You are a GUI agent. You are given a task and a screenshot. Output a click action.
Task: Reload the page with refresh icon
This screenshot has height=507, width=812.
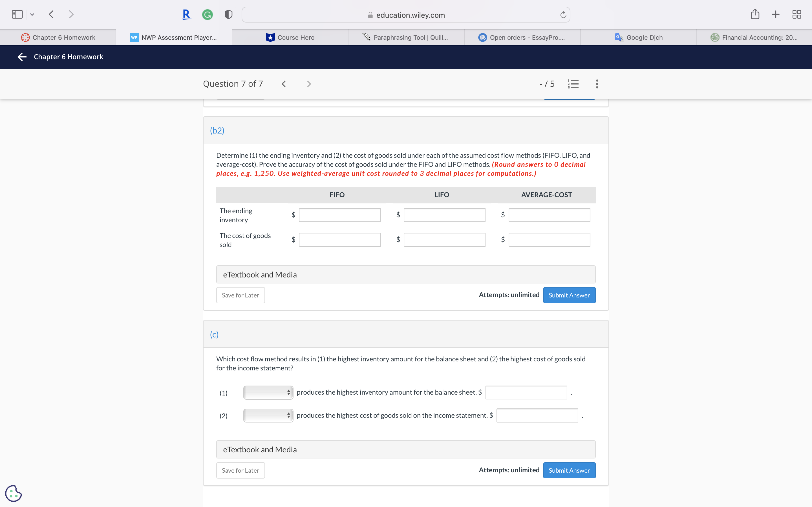[563, 15]
